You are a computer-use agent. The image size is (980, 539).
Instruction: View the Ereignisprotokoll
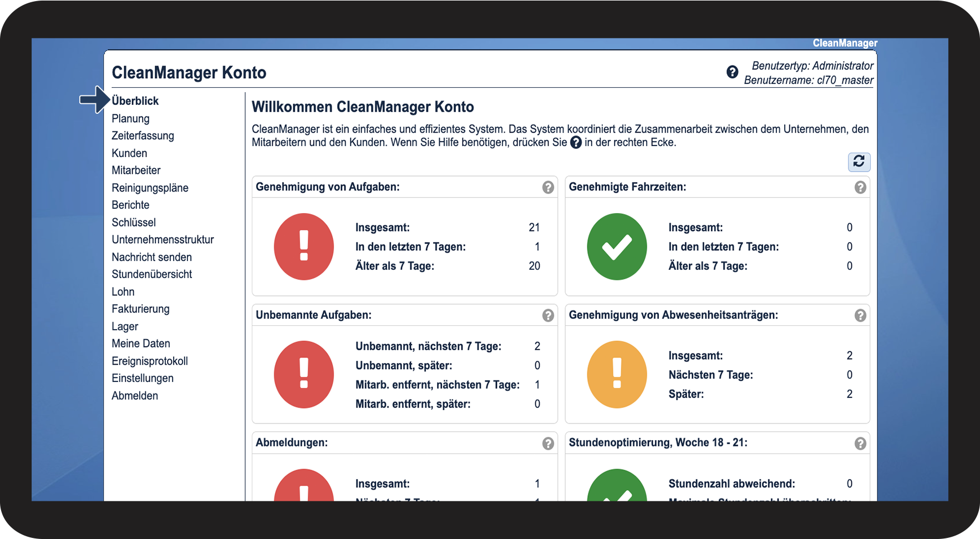point(150,361)
